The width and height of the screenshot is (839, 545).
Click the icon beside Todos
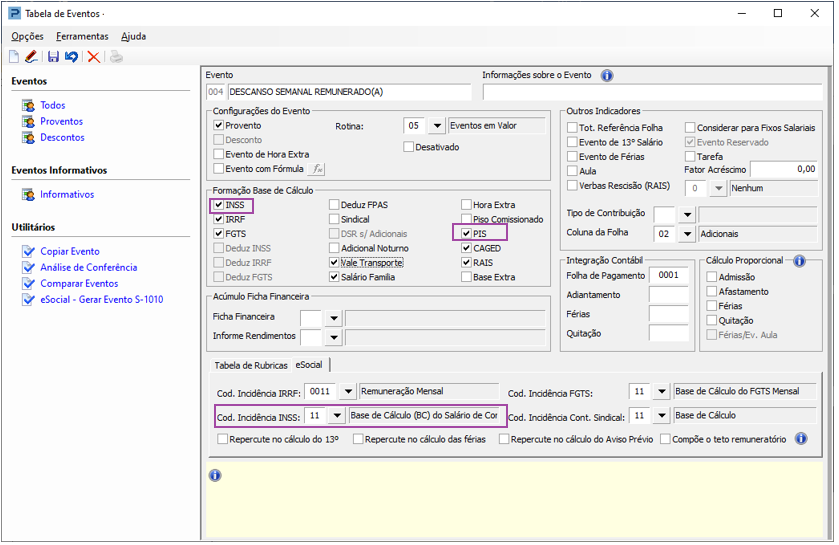pyautogui.click(x=28, y=105)
